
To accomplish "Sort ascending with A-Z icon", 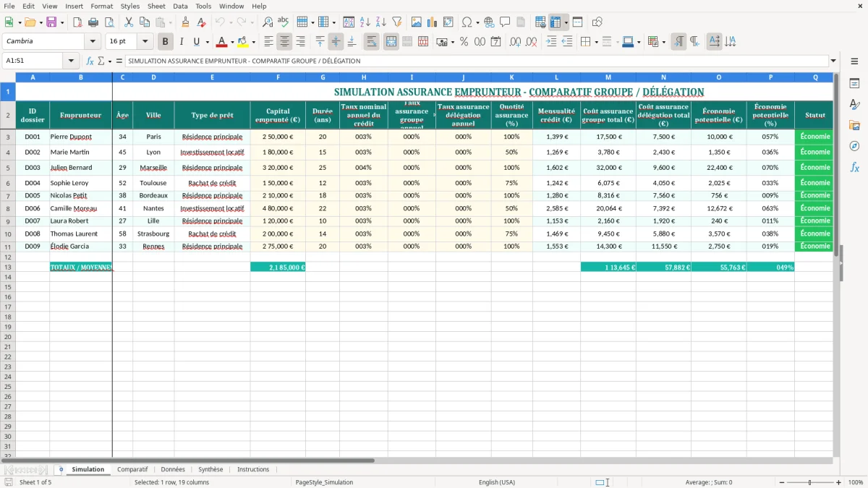I will [365, 22].
